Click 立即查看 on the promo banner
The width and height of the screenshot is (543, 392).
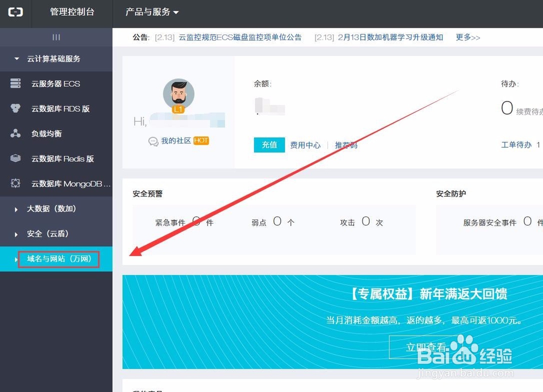tap(426, 347)
